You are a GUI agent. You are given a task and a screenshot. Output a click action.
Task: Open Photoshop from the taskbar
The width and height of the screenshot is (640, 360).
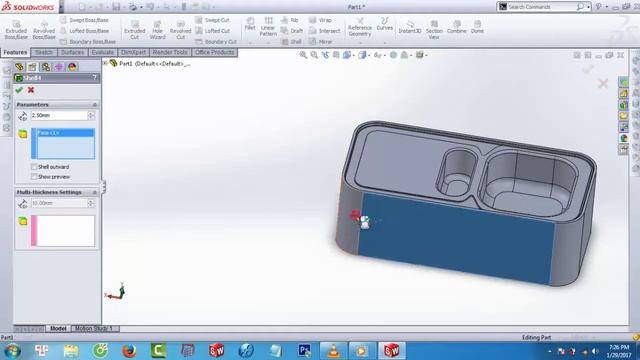[304, 351]
